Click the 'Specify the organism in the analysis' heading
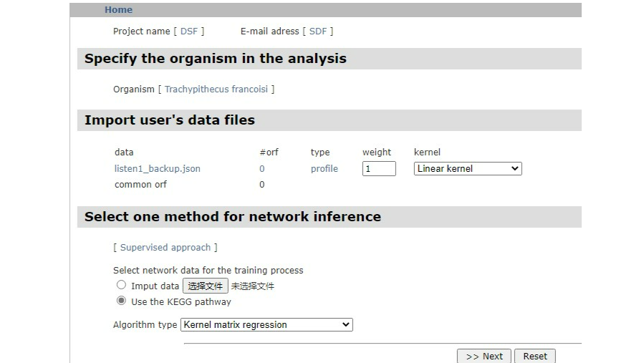The image size is (644, 363). point(216,59)
